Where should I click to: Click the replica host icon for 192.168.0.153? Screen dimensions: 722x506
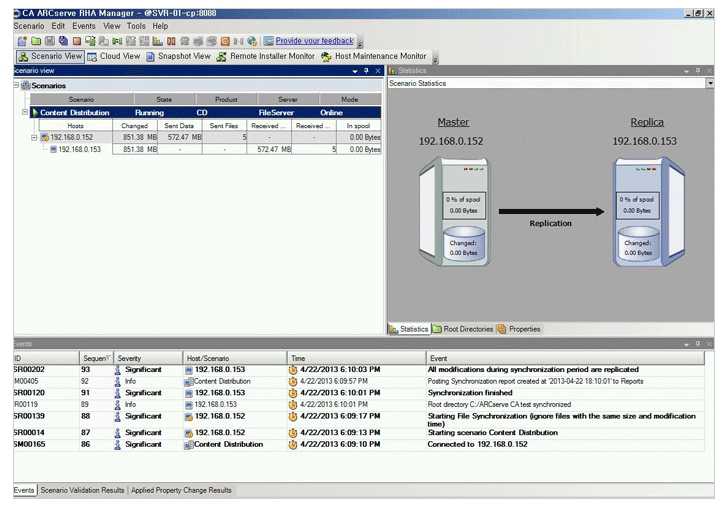point(53,150)
